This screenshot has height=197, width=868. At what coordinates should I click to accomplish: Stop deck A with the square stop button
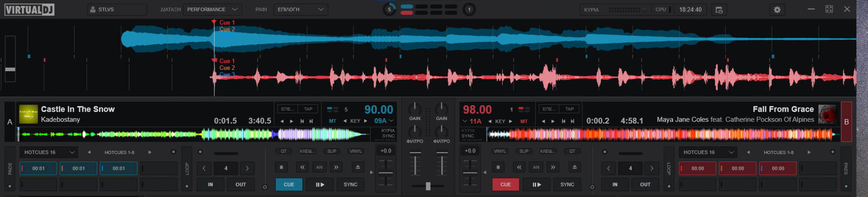(281, 167)
